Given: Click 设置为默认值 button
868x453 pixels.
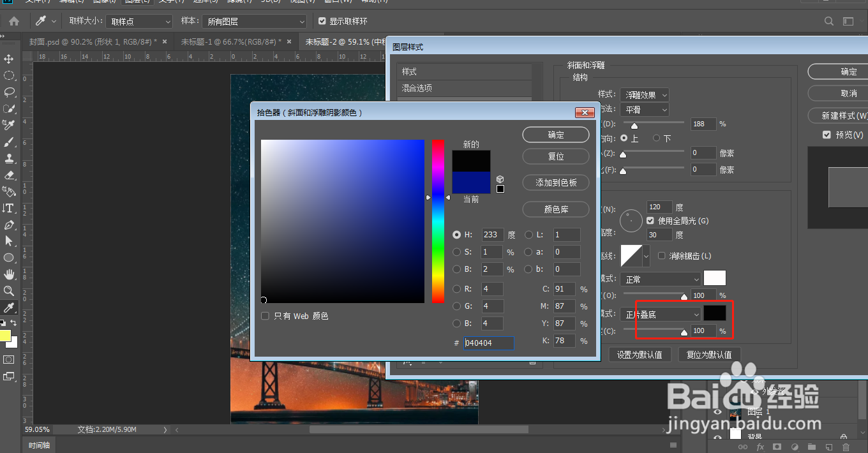Looking at the screenshot, I should coord(640,355).
